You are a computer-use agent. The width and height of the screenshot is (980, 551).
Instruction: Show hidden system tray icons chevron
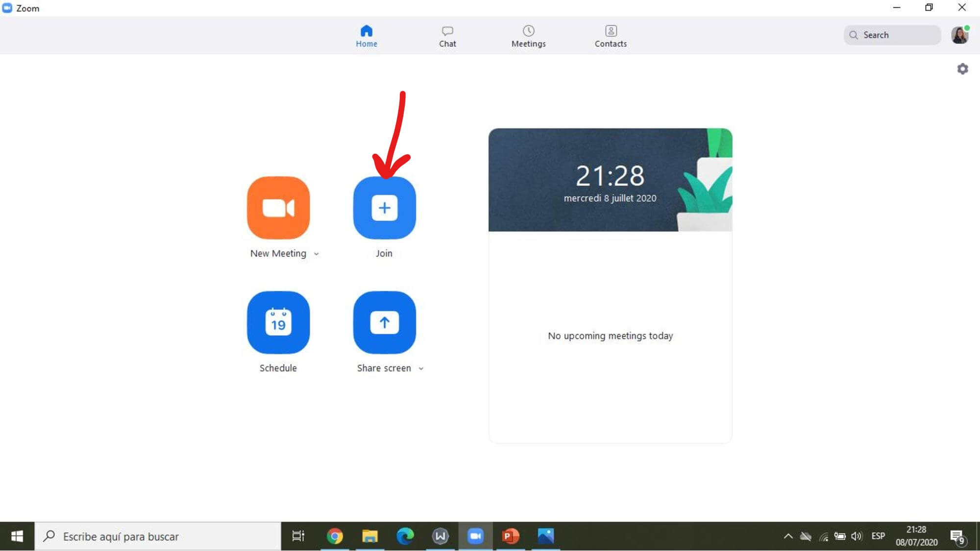[x=788, y=536]
